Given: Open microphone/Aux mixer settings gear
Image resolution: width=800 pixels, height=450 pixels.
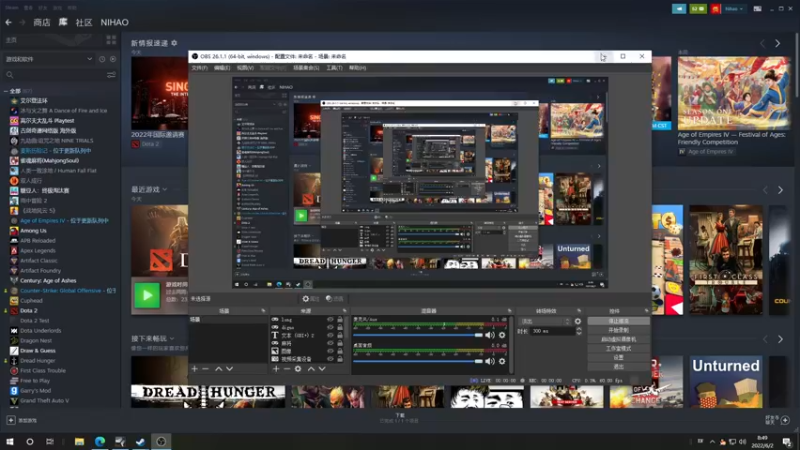Looking at the screenshot, I should (x=502, y=335).
